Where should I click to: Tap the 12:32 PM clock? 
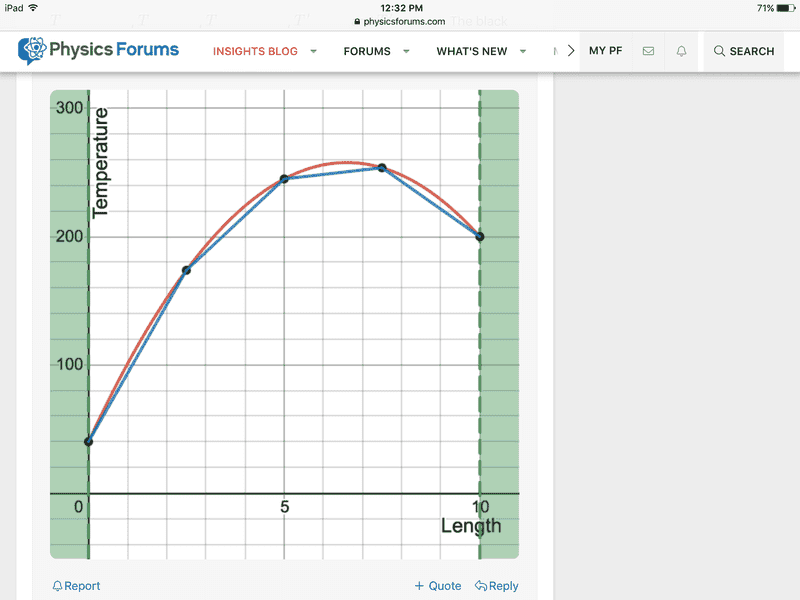click(x=402, y=8)
